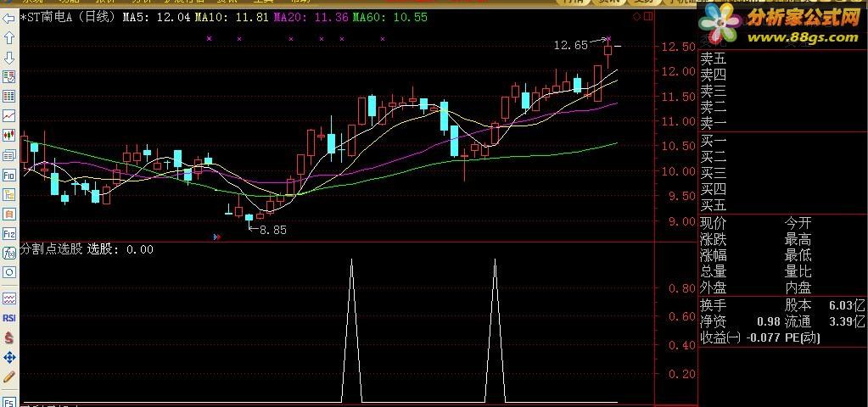This screenshot has width=868, height=407.
Task: Click the 0.80 indicator axis label
Action: click(x=683, y=288)
